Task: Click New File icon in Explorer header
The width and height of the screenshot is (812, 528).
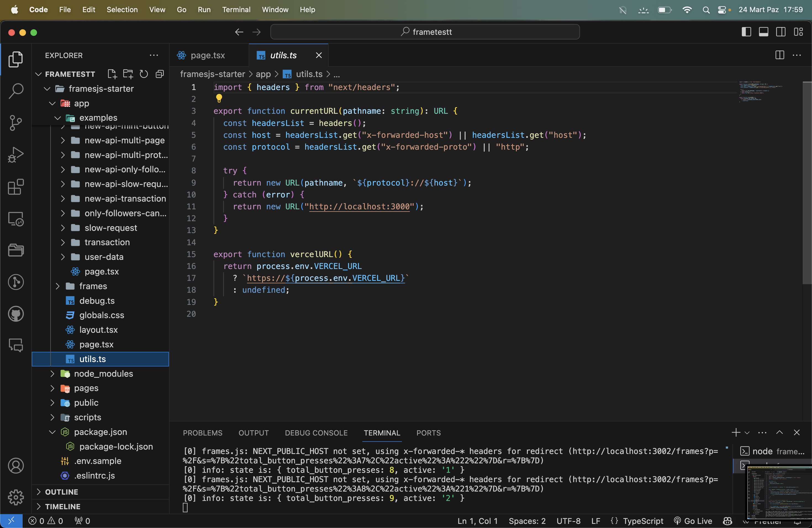Action: click(x=112, y=74)
